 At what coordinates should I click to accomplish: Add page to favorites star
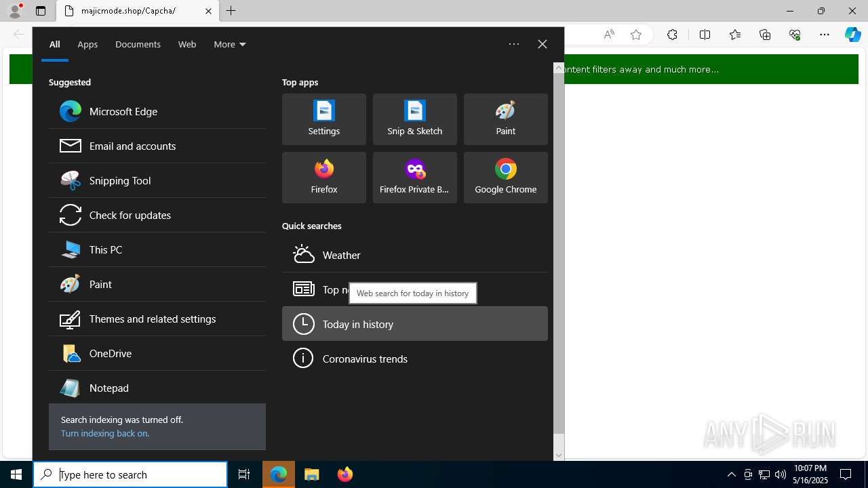[x=636, y=35]
